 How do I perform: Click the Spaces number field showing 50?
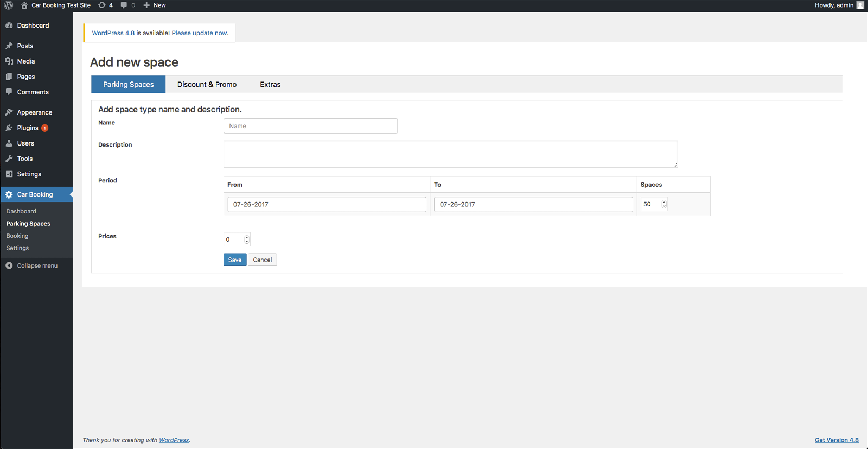(x=654, y=204)
